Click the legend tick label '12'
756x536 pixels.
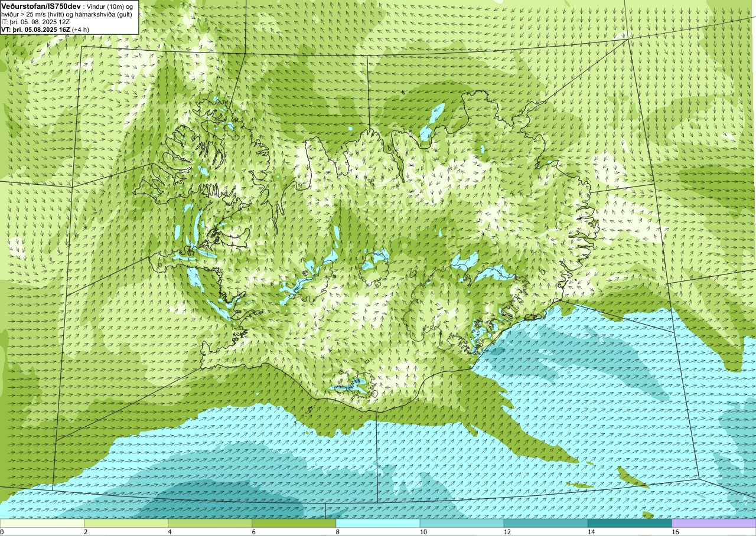pyautogui.click(x=507, y=532)
